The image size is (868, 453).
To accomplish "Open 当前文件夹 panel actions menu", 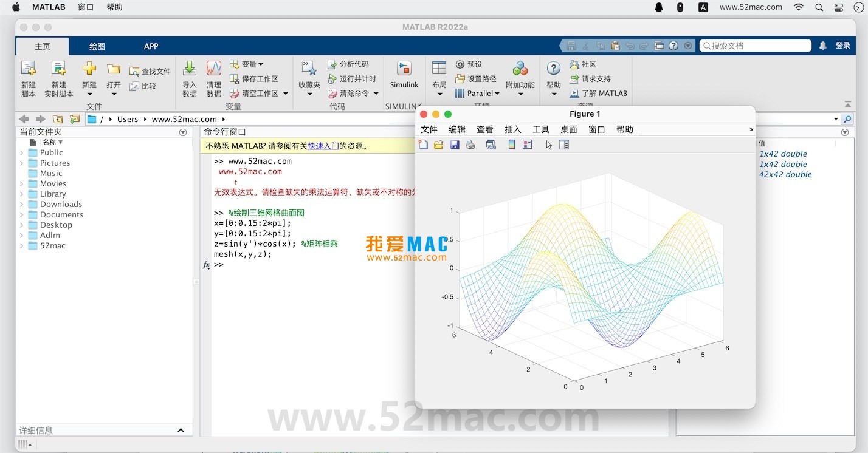I will pos(183,132).
